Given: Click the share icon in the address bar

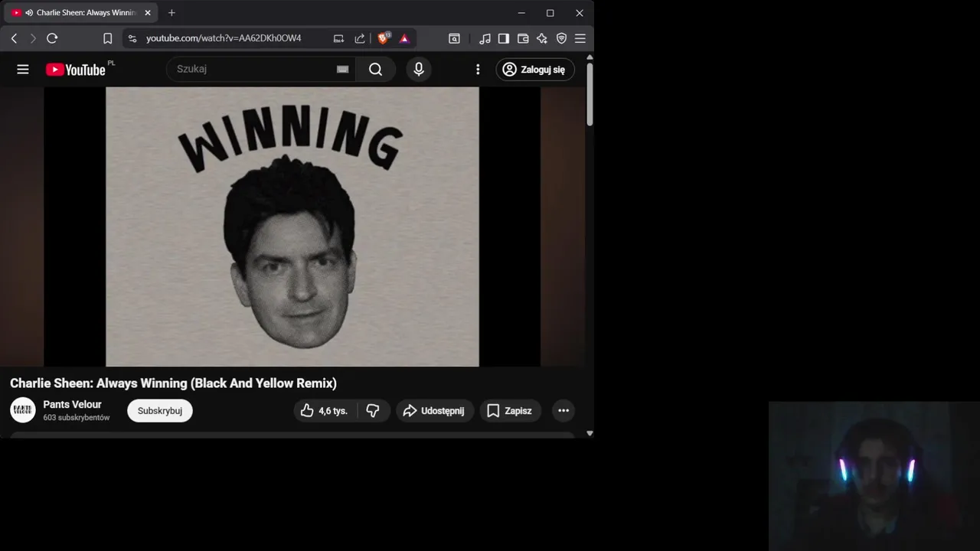Looking at the screenshot, I should (x=360, y=38).
